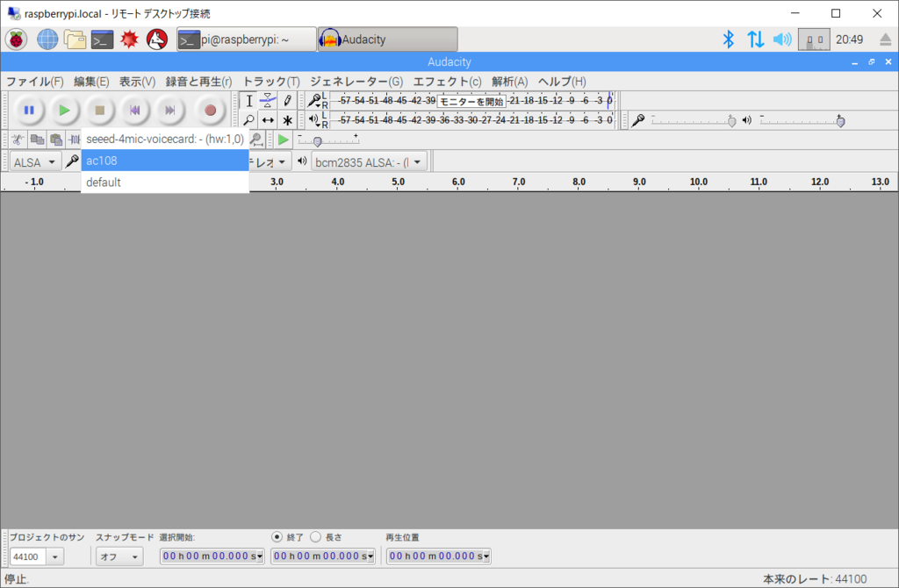Choose default recording device
This screenshot has height=588, width=899.
tap(165, 183)
